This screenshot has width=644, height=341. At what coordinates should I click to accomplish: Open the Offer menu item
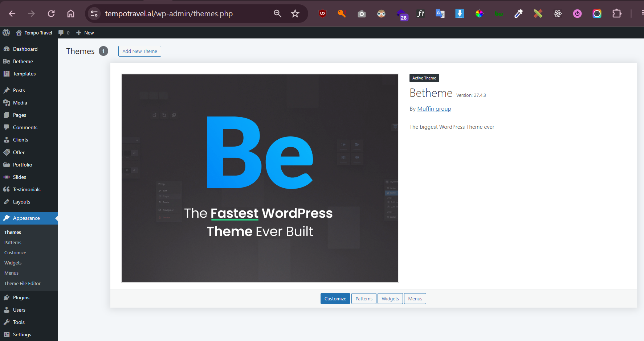[x=29, y=152]
